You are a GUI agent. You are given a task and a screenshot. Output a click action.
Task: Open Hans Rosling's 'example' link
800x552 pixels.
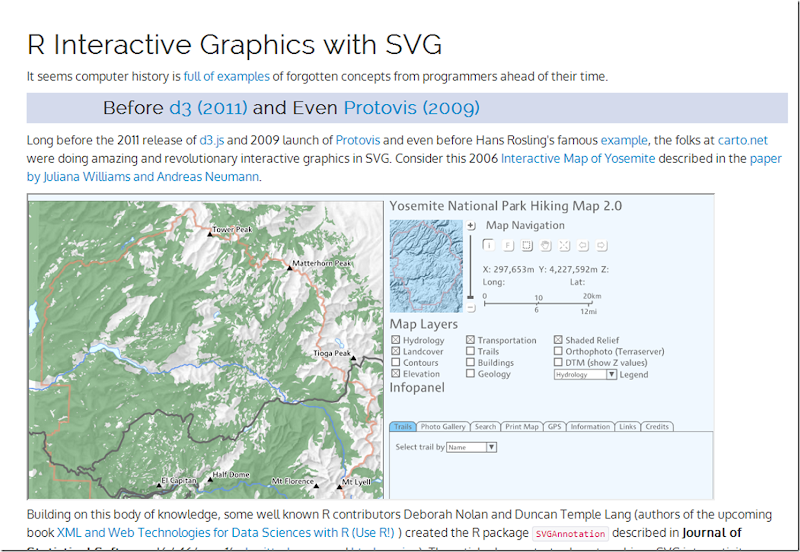(624, 140)
